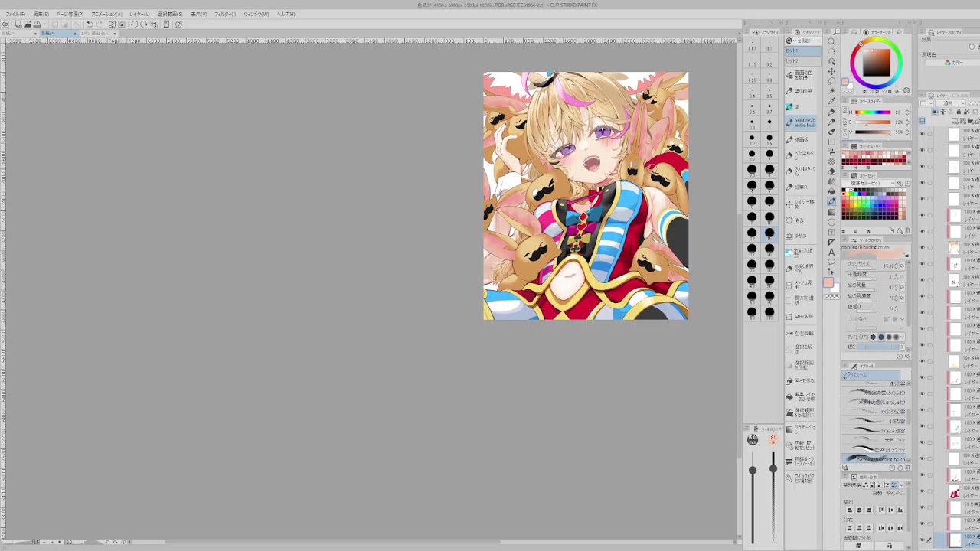This screenshot has width=980, height=551.
Task: Open the レイヤー(L) menu
Action: (139, 14)
